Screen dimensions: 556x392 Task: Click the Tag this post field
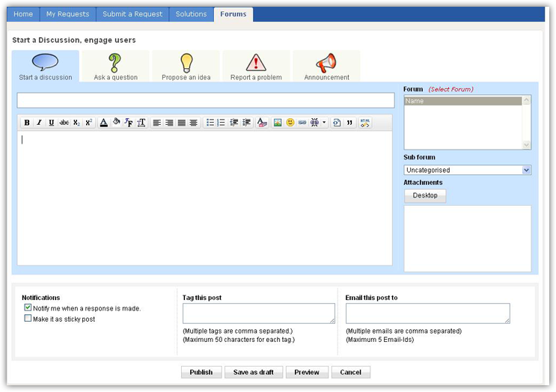[258, 313]
